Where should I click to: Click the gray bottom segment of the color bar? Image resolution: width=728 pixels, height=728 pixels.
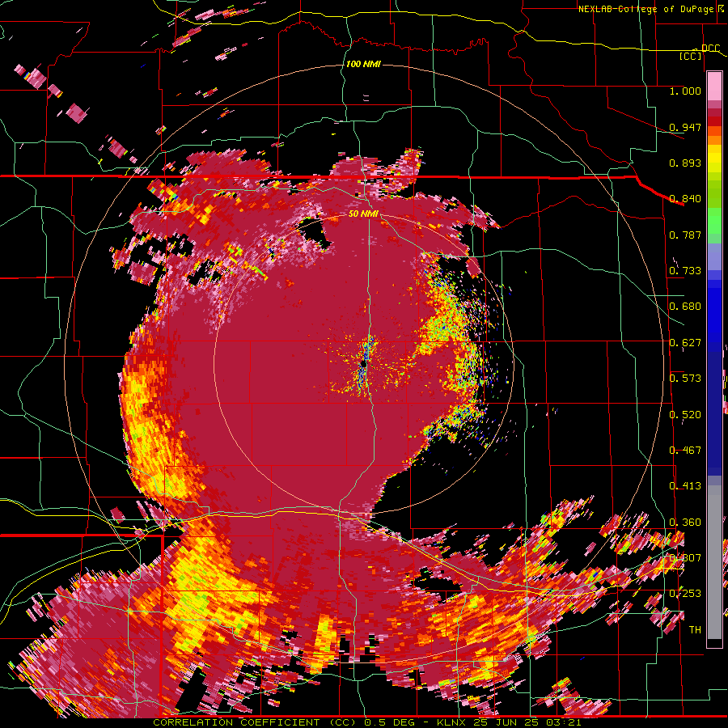(714, 562)
